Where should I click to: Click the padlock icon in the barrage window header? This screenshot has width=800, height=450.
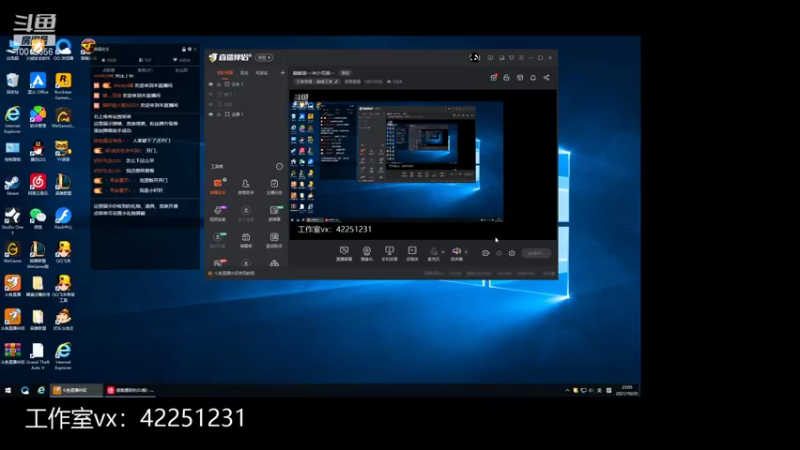pyautogui.click(x=184, y=49)
